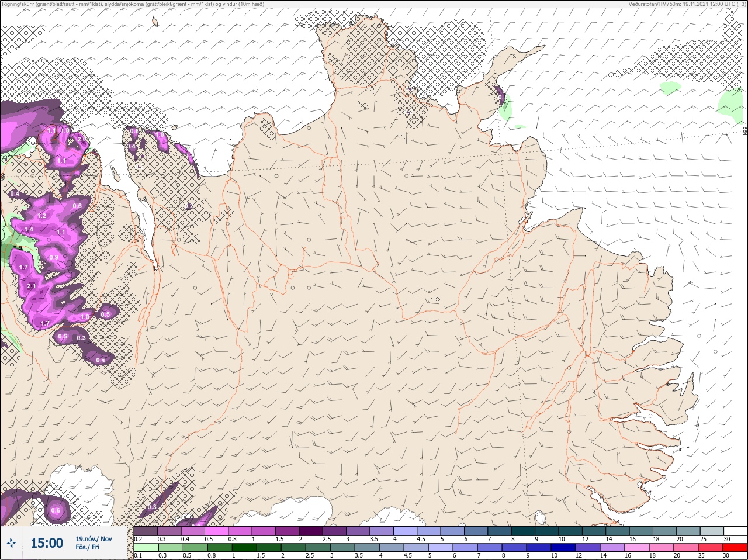Select the upper legend swatch between 2 and 2.5

tap(312, 531)
